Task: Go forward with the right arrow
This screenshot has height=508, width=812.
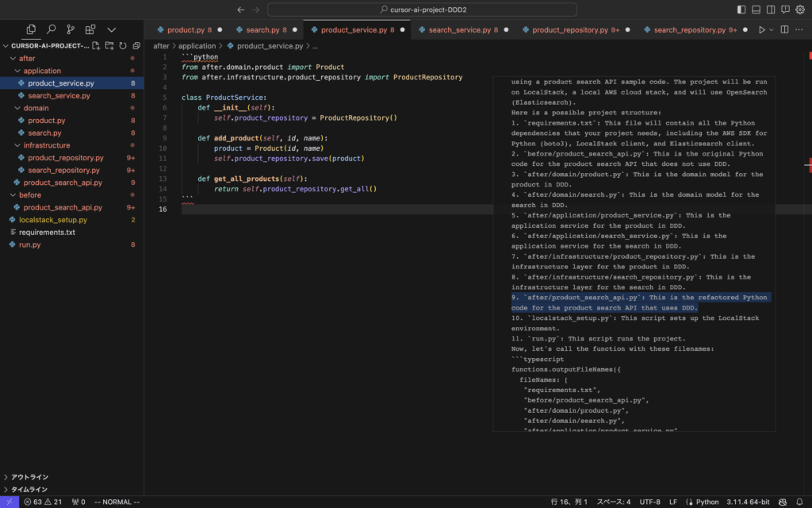Action: pyautogui.click(x=255, y=10)
